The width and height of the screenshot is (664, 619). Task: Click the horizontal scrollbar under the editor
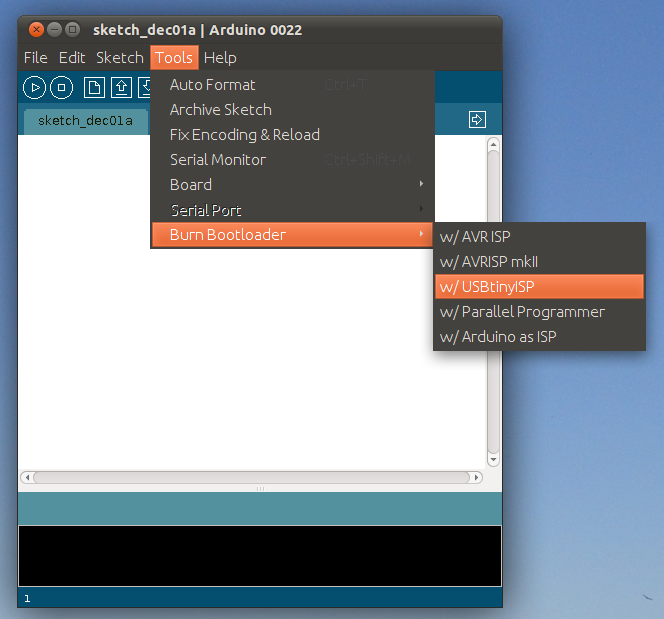tap(258, 477)
